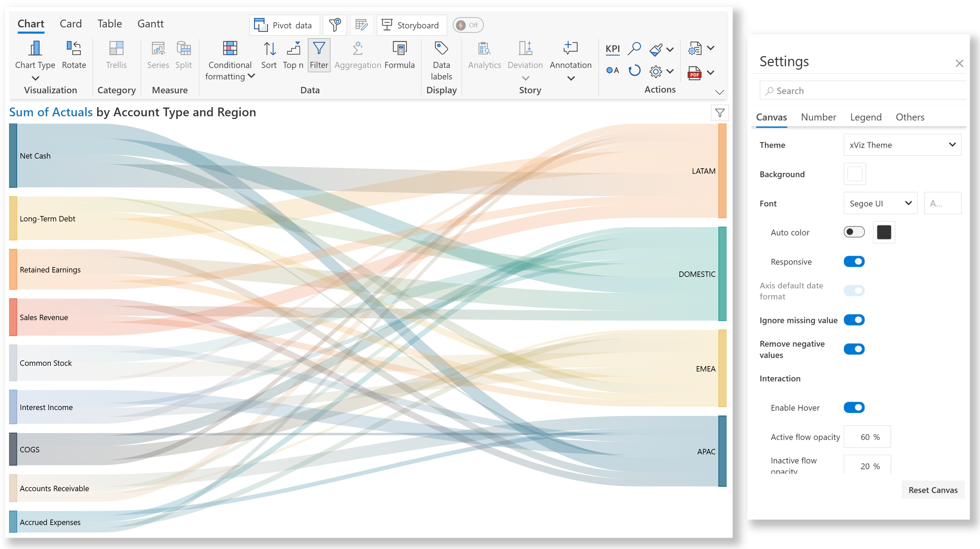Click the Pivot data button
Image resolution: width=980 pixels, height=549 pixels.
[284, 25]
